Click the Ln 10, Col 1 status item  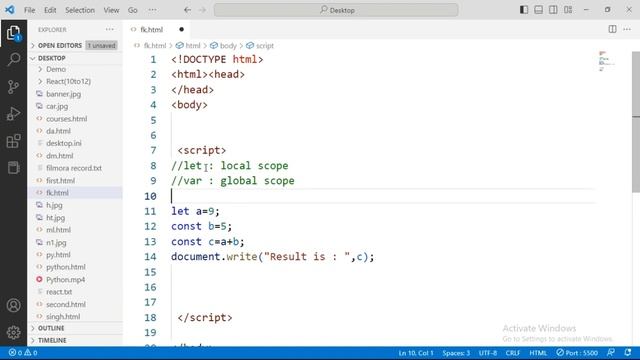point(416,353)
